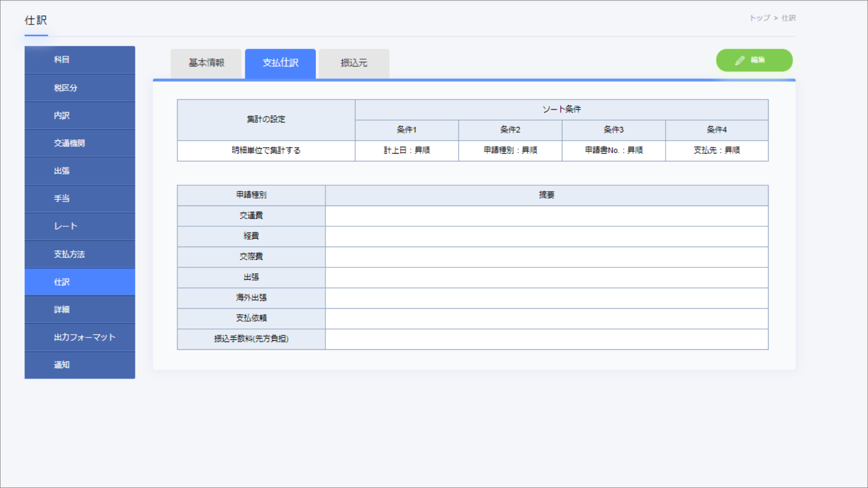Go to 内訳 in the sidebar
868x488 pixels.
coord(80,115)
